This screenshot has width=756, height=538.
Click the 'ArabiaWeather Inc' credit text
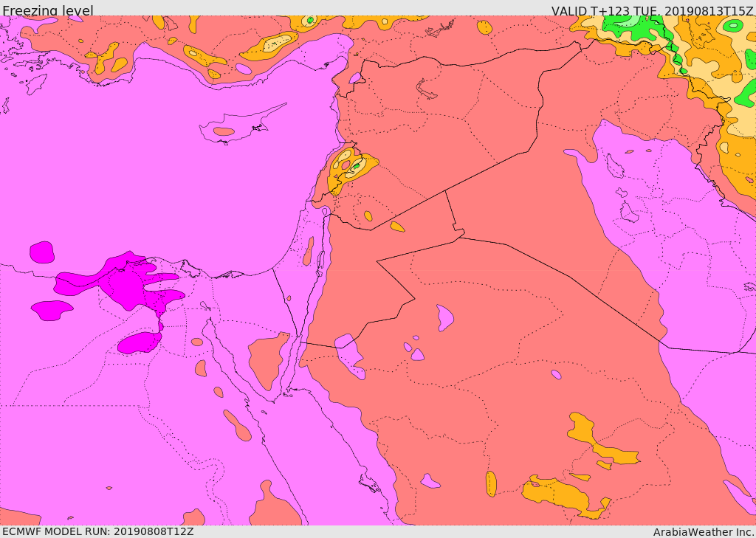tap(704, 532)
